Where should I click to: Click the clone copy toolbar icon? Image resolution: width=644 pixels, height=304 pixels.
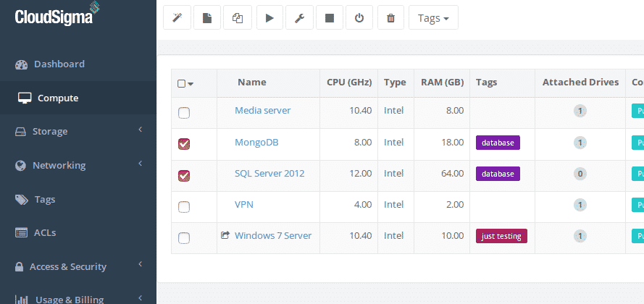(238, 17)
